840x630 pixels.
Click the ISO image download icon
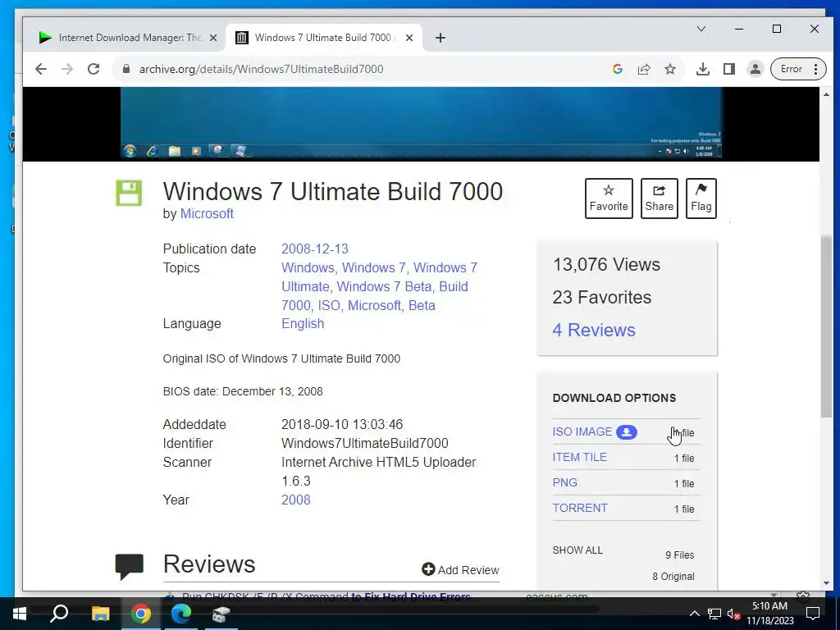pyautogui.click(x=626, y=431)
